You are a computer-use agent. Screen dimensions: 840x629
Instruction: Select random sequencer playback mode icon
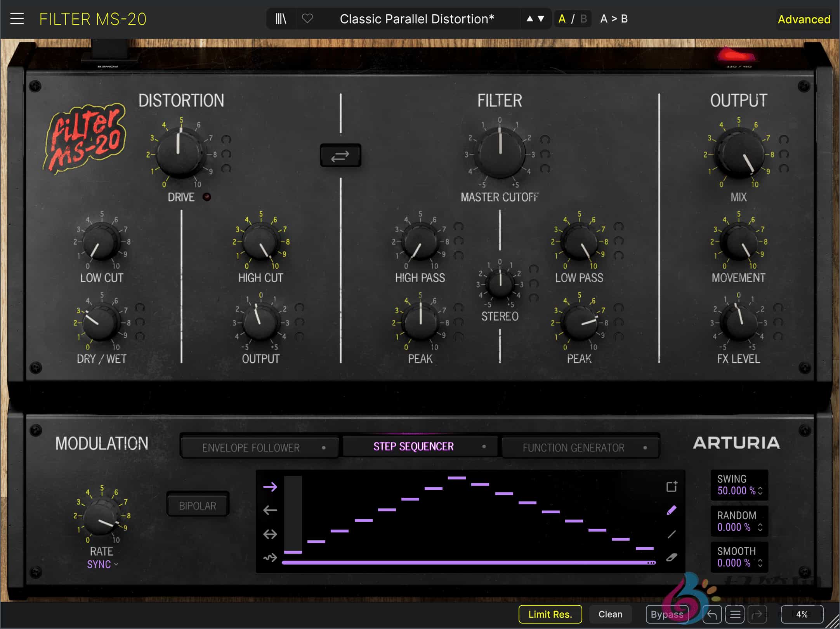(x=270, y=558)
